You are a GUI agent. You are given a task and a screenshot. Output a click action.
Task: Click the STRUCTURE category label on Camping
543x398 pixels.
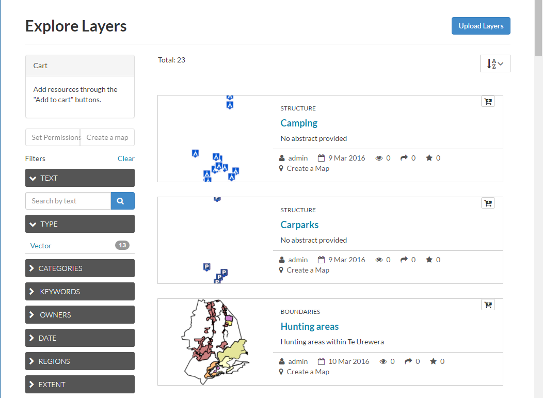click(298, 108)
